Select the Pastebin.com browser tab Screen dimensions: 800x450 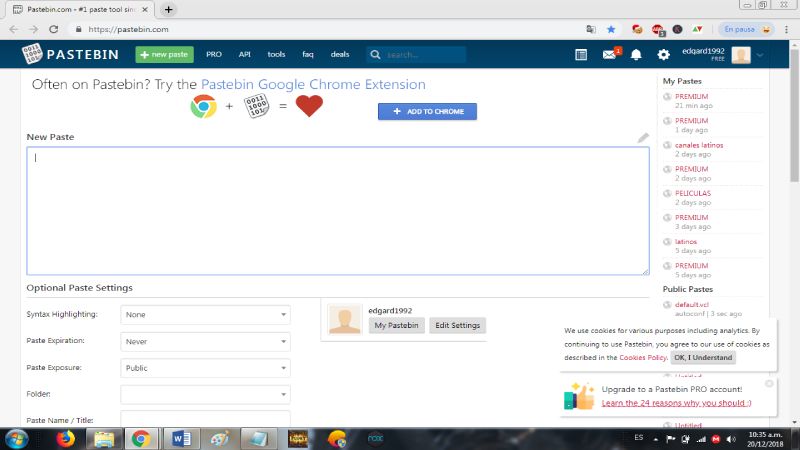pyautogui.click(x=80, y=9)
